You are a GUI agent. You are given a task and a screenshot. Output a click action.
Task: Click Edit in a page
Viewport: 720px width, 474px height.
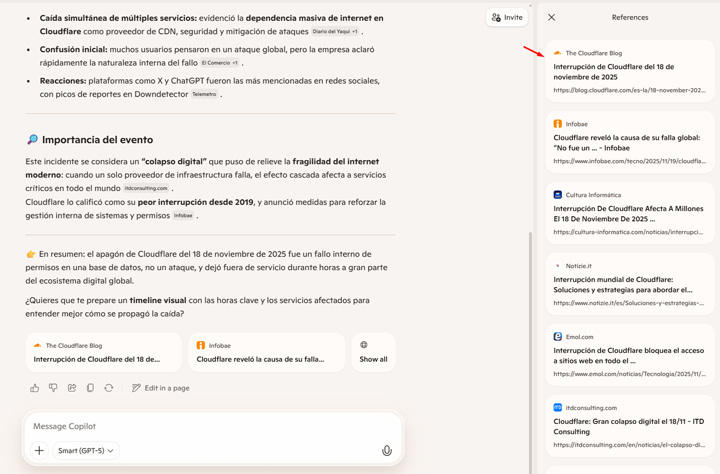pos(160,388)
